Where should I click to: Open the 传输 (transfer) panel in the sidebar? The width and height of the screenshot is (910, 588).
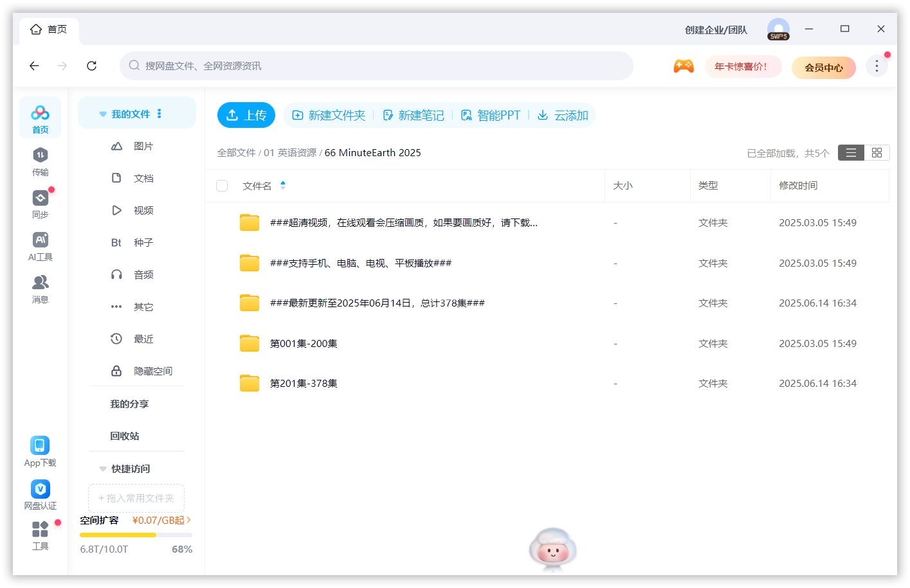click(40, 161)
